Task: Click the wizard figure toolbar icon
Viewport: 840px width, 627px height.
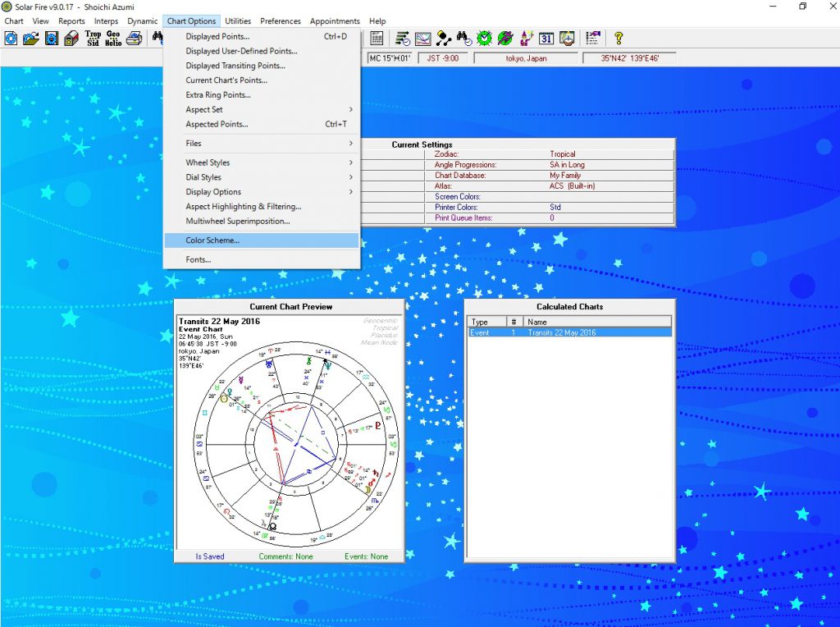Action: (x=526, y=38)
